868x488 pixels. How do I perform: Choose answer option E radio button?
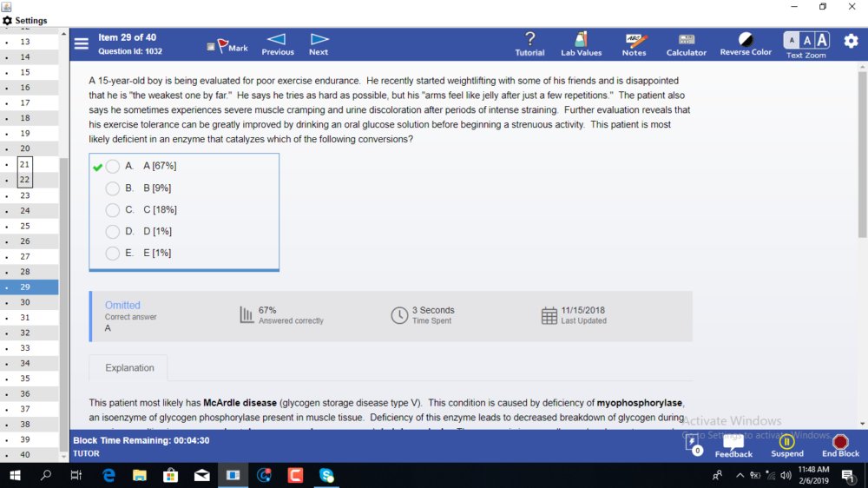pyautogui.click(x=112, y=254)
